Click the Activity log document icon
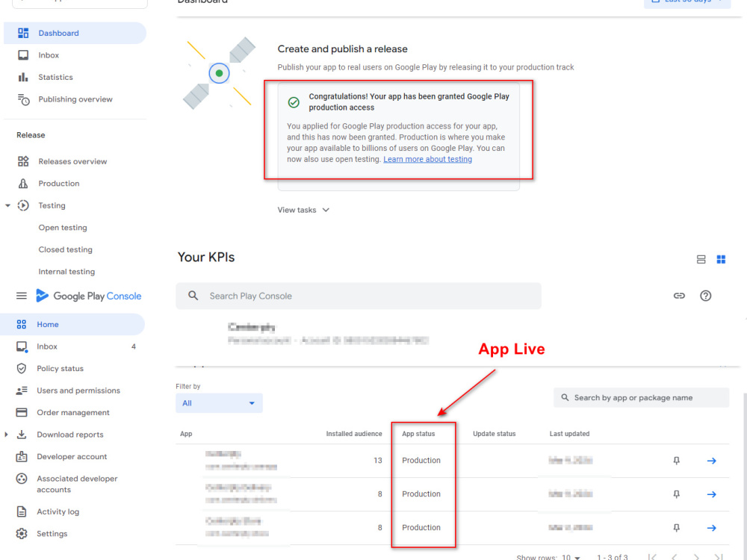The image size is (747, 560). pos(22,512)
